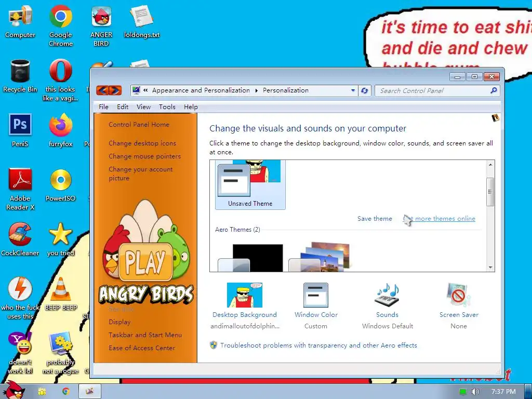Open Ease of Access Center link
The height and width of the screenshot is (399, 532).
[141, 348]
